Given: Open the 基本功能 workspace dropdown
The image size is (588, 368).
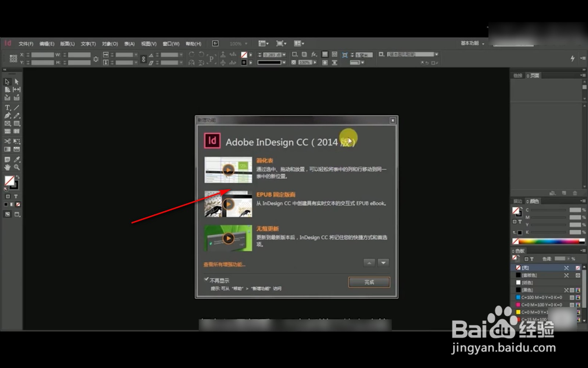Looking at the screenshot, I should click(473, 43).
